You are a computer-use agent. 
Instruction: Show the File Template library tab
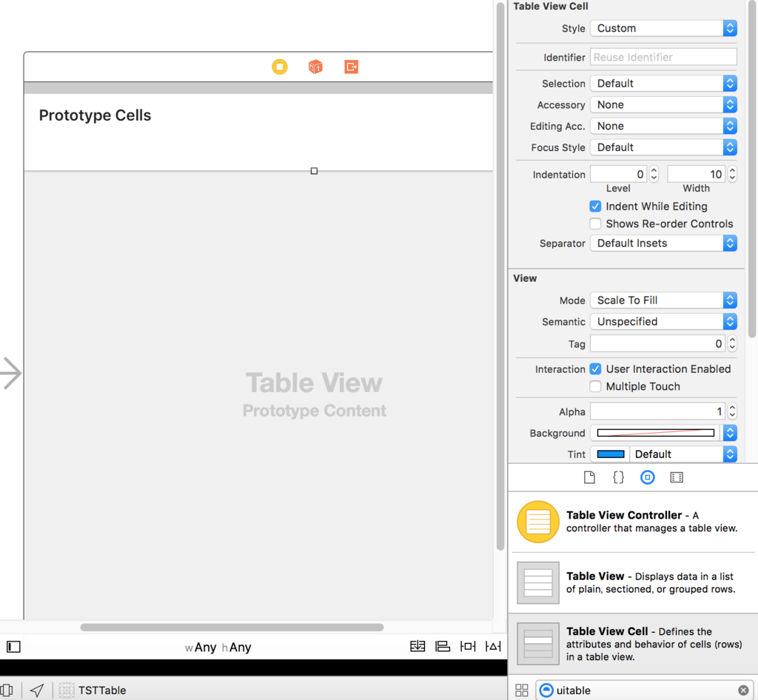tap(589, 478)
